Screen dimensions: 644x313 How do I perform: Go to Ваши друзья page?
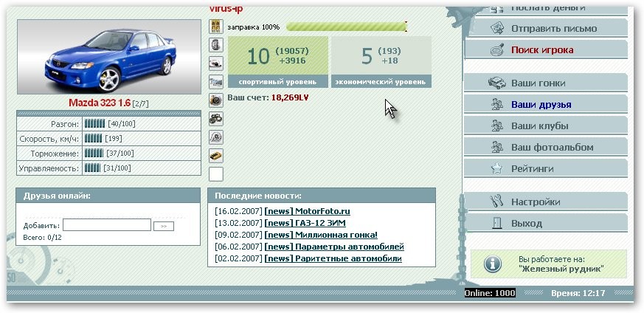546,104
